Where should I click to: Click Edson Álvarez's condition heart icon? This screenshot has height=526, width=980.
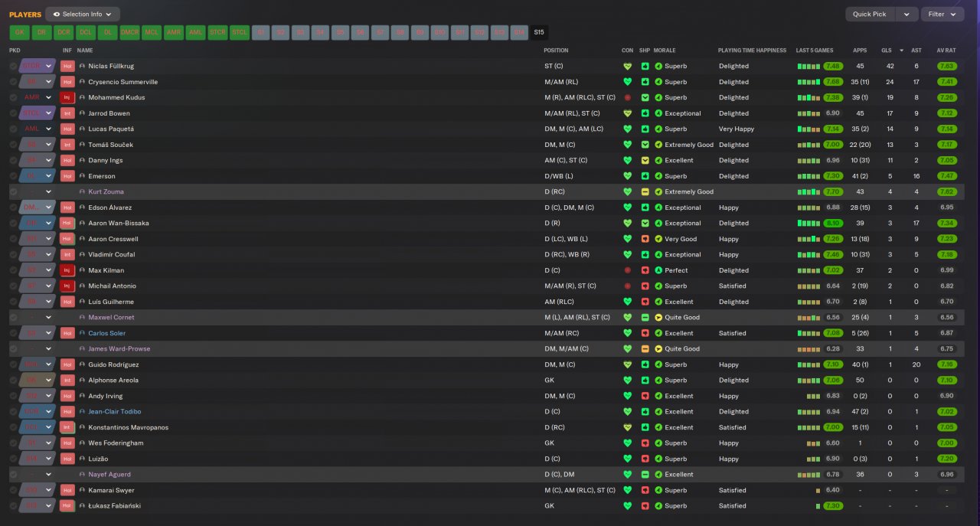(x=628, y=207)
